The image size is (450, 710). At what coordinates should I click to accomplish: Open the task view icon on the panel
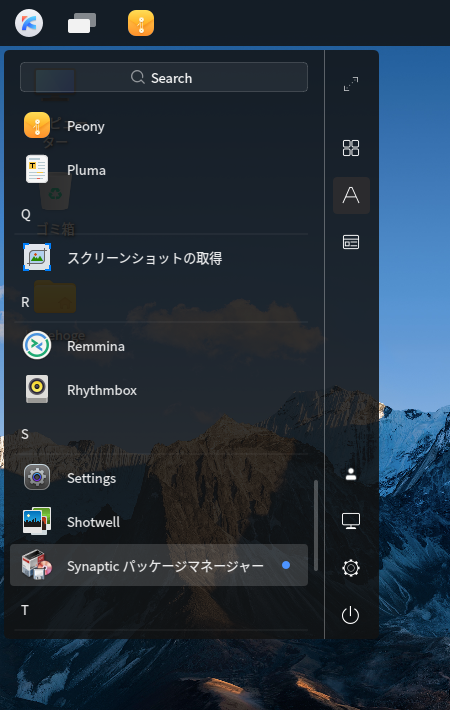tap(82, 23)
